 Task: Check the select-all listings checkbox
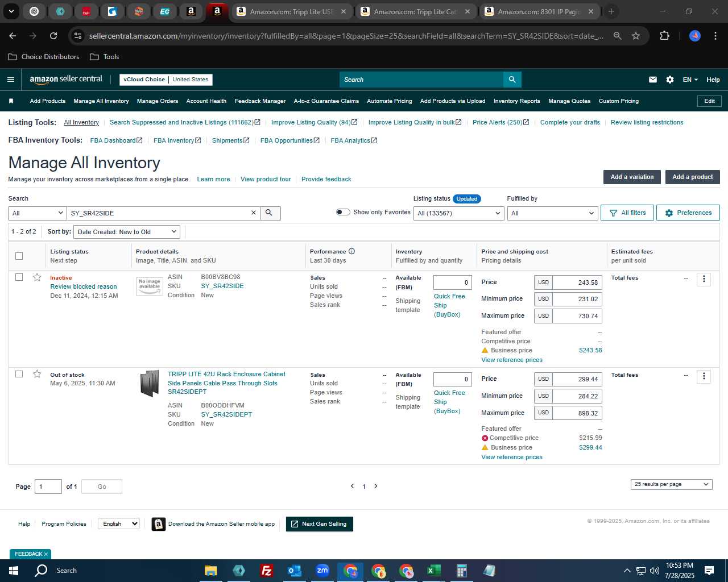click(x=19, y=256)
